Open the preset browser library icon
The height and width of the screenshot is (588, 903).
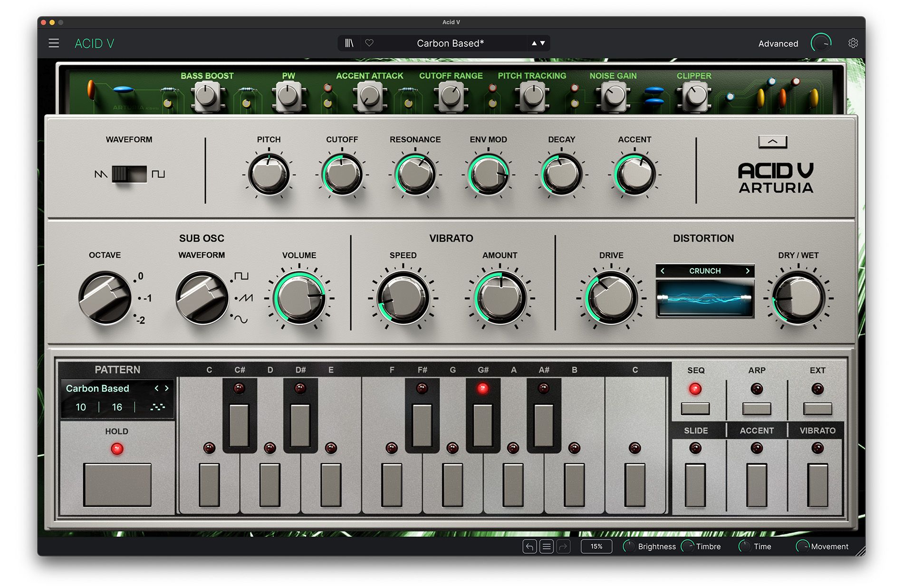click(349, 43)
